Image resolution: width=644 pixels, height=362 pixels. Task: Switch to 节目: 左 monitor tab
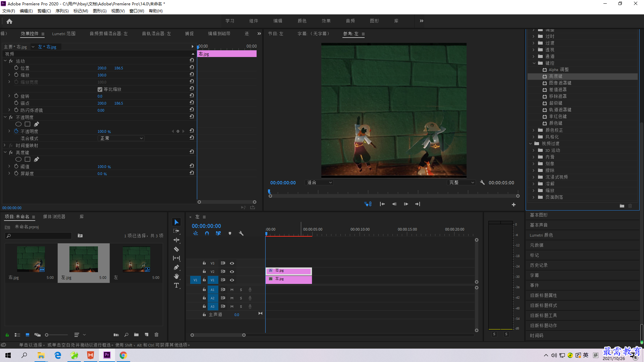tap(276, 34)
